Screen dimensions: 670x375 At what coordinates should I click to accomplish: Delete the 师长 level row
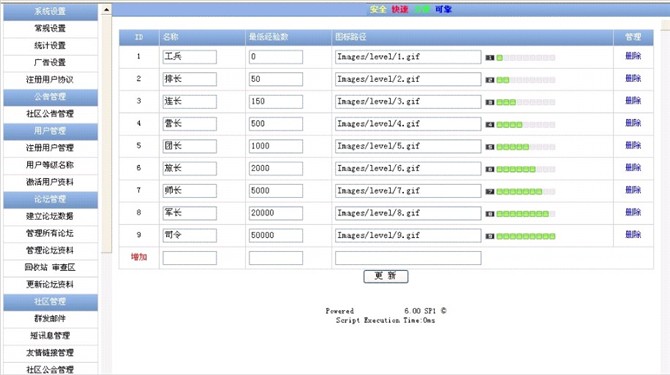point(633,190)
